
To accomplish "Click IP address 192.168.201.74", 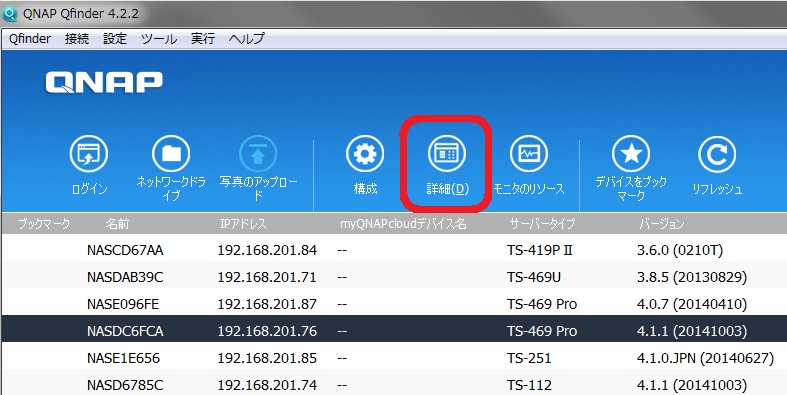I will click(267, 385).
